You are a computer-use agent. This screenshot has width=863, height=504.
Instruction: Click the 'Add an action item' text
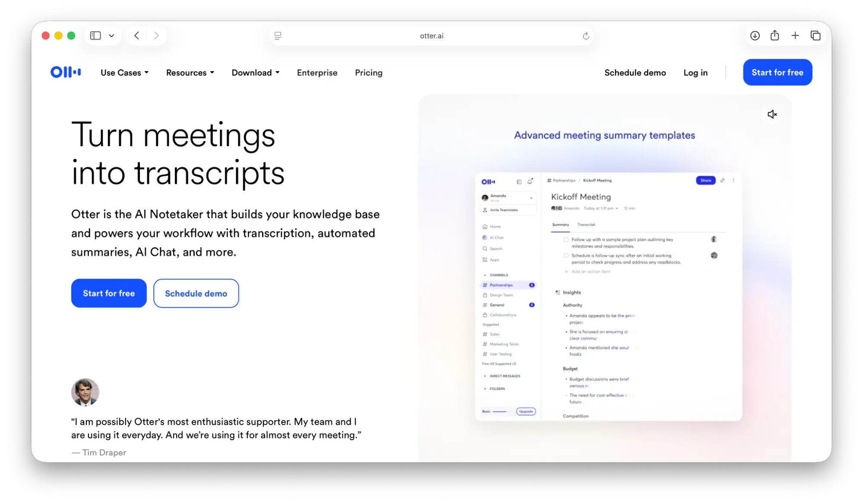(x=591, y=271)
